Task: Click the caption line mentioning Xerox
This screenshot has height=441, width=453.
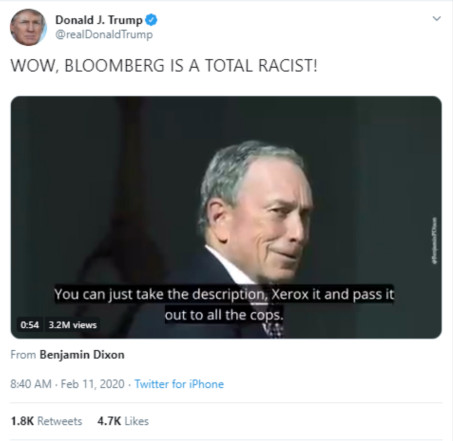Action: (x=224, y=294)
